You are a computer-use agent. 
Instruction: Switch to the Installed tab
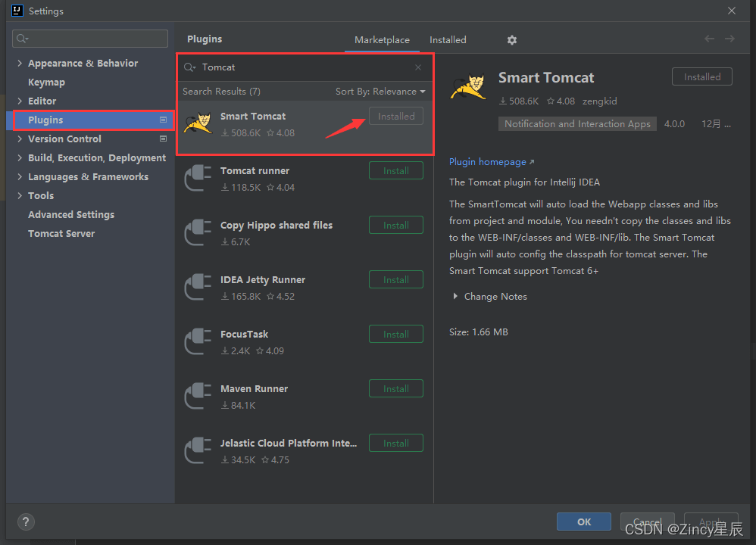pyautogui.click(x=448, y=40)
